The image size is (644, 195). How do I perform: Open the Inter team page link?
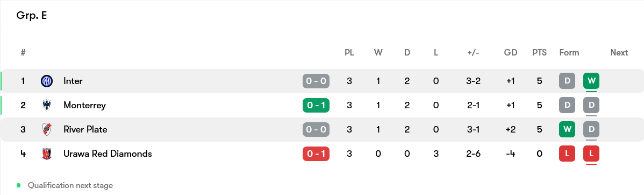point(73,81)
